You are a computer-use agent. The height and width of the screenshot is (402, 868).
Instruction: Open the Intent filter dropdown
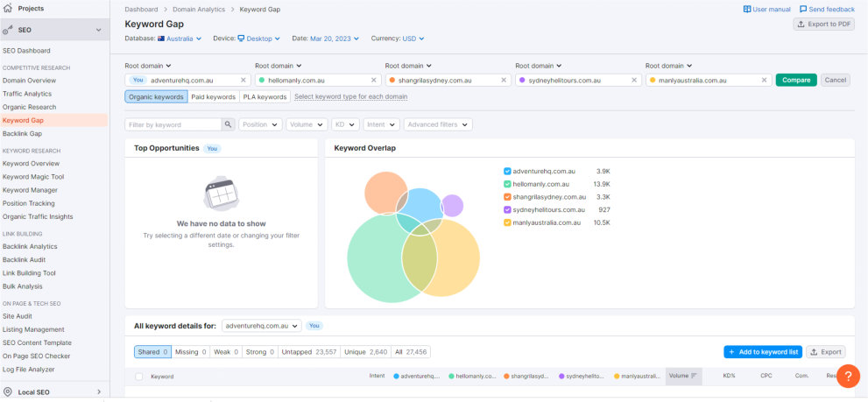click(x=381, y=124)
